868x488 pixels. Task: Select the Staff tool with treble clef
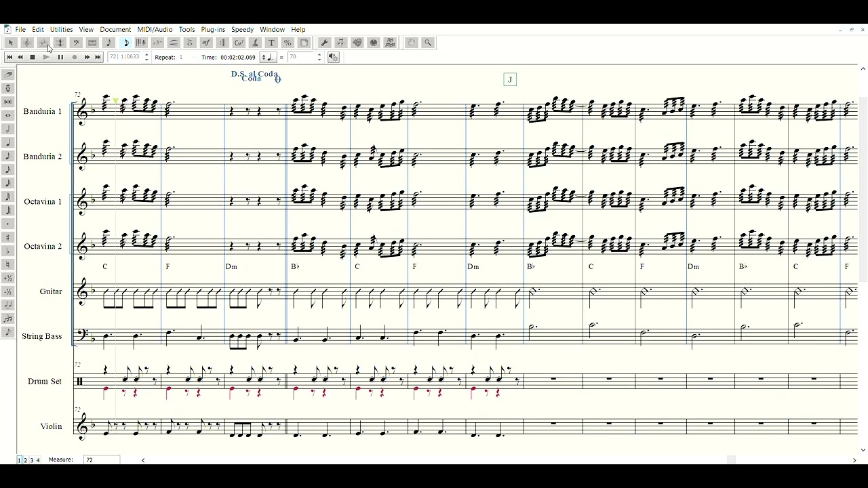27,43
